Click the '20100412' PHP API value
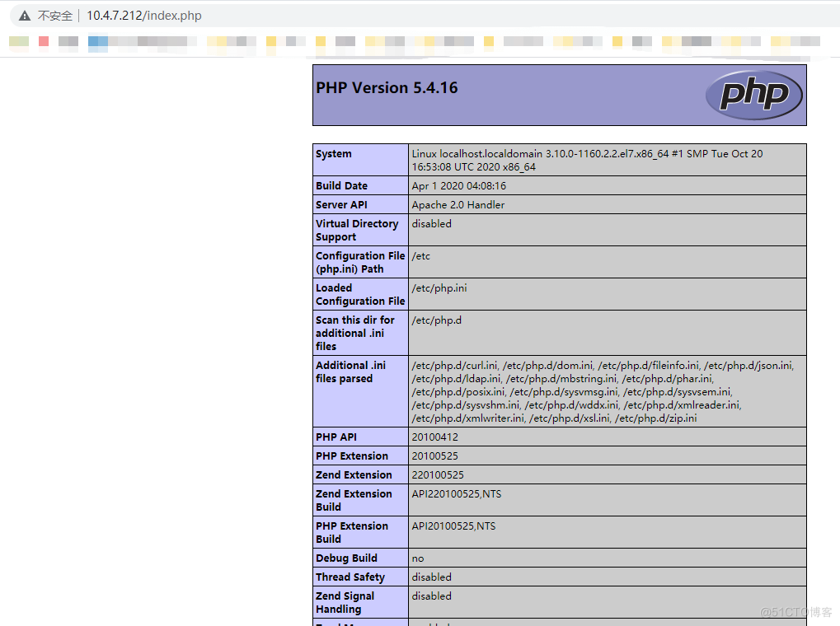This screenshot has height=626, width=840. [x=435, y=437]
